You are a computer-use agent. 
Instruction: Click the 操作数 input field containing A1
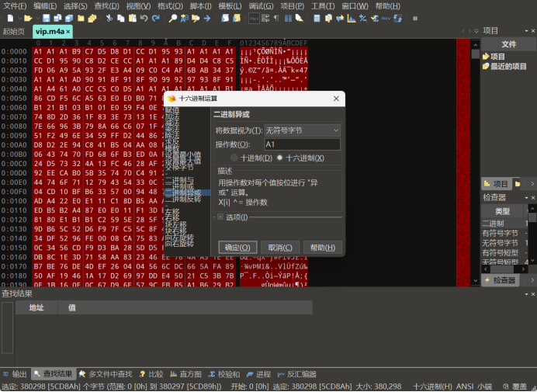tap(303, 144)
